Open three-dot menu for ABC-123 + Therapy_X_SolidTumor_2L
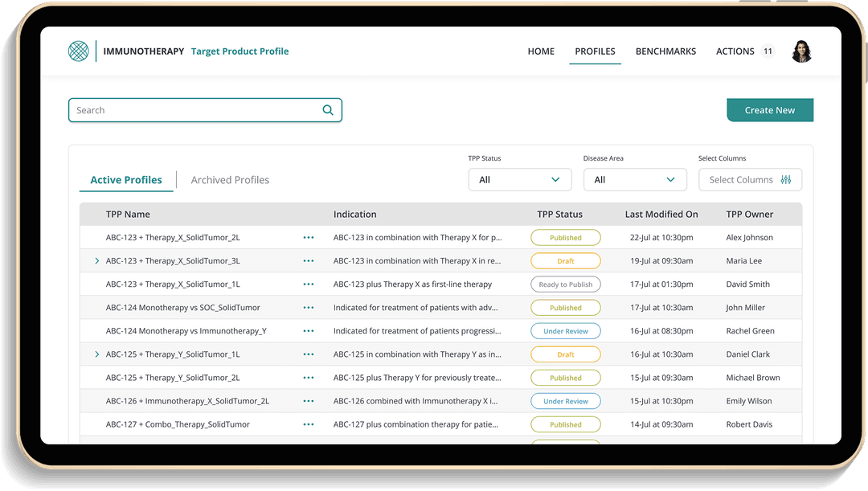This screenshot has width=868, height=491. (x=309, y=238)
